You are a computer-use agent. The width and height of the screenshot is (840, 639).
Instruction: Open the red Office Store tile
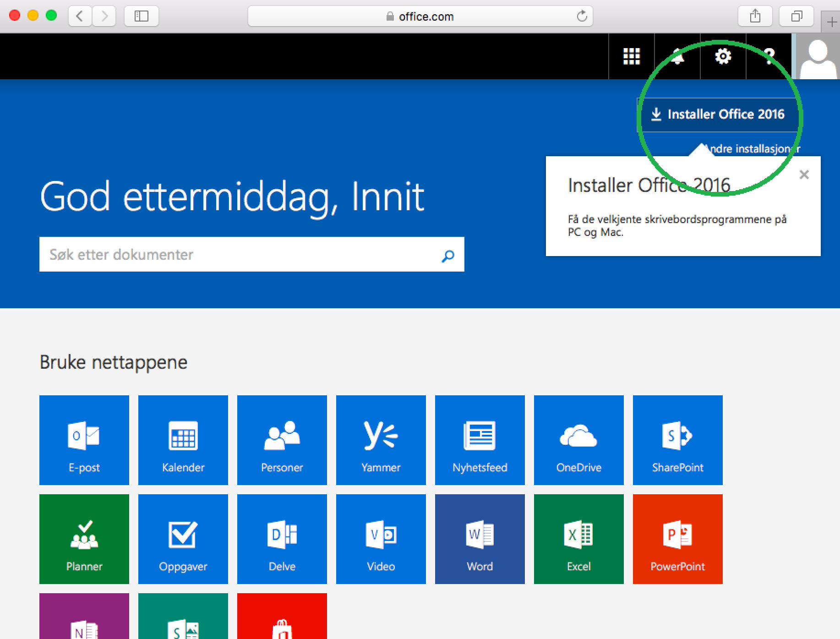282,616
